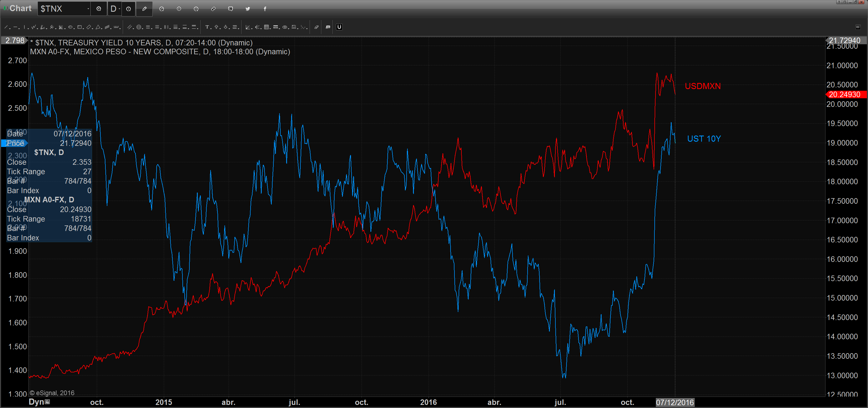This screenshot has width=868, height=408.
Task: Select the ruler measurement tool
Action: click(116, 27)
